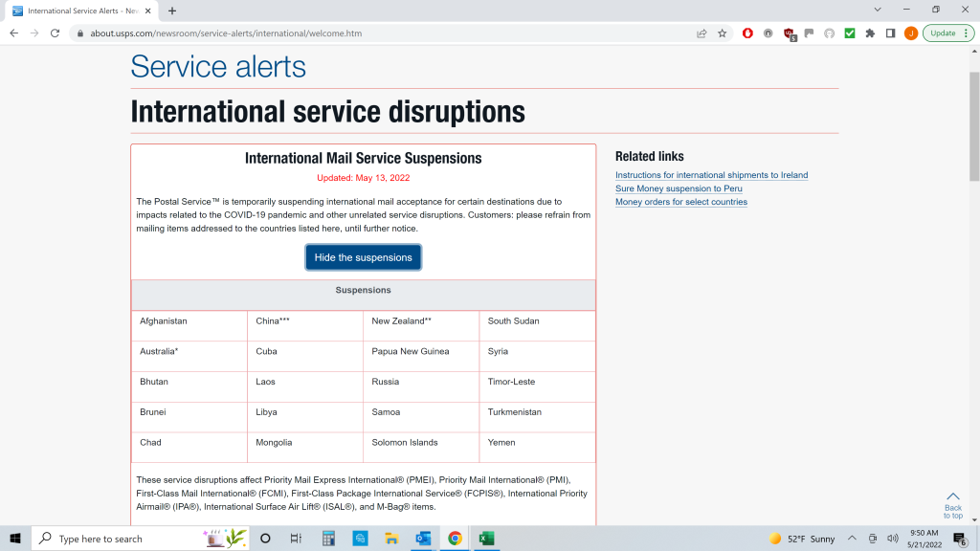Screen dimensions: 980x551
Task: Click the green checkmark extension icon
Action: click(x=850, y=33)
